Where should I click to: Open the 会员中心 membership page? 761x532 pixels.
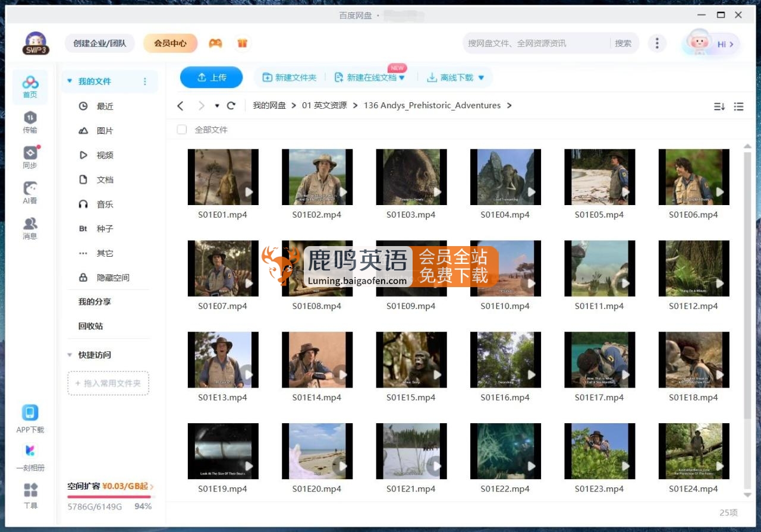[x=170, y=43]
